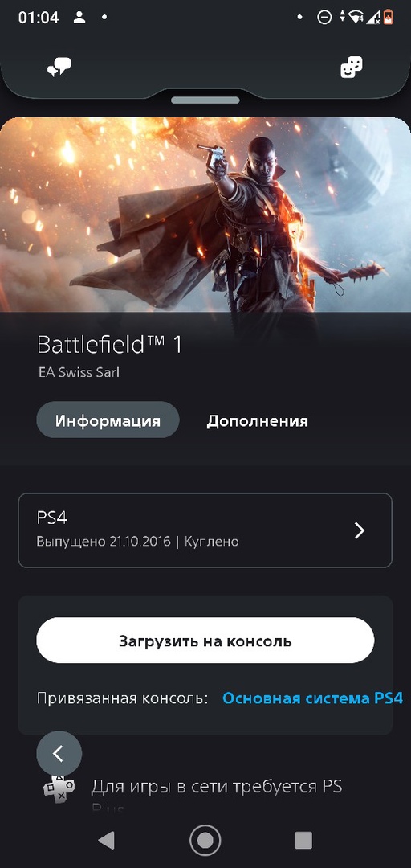Viewport: 411px width, 868px height.
Task: Tap Android back navigation triangle
Action: coord(106,840)
